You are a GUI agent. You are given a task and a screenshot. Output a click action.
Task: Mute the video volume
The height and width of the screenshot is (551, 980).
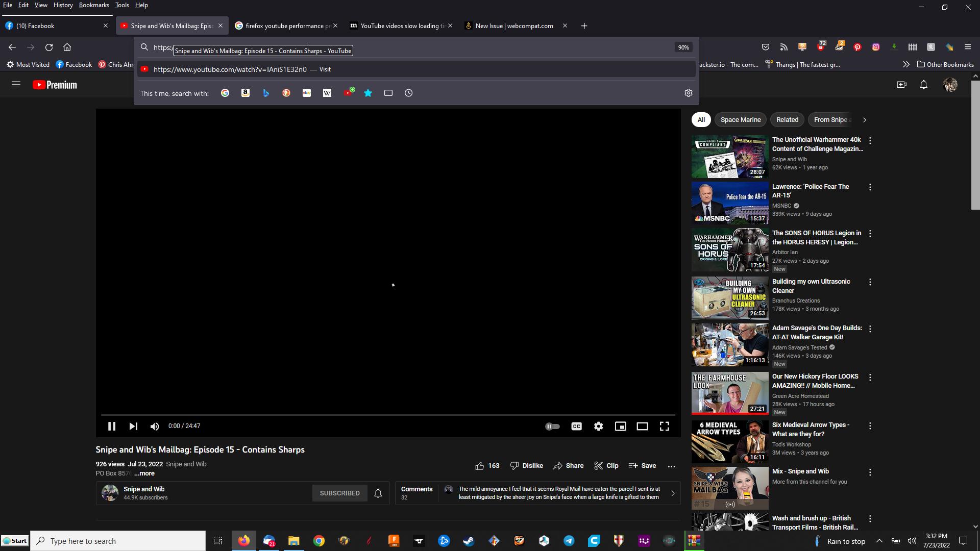[155, 426]
